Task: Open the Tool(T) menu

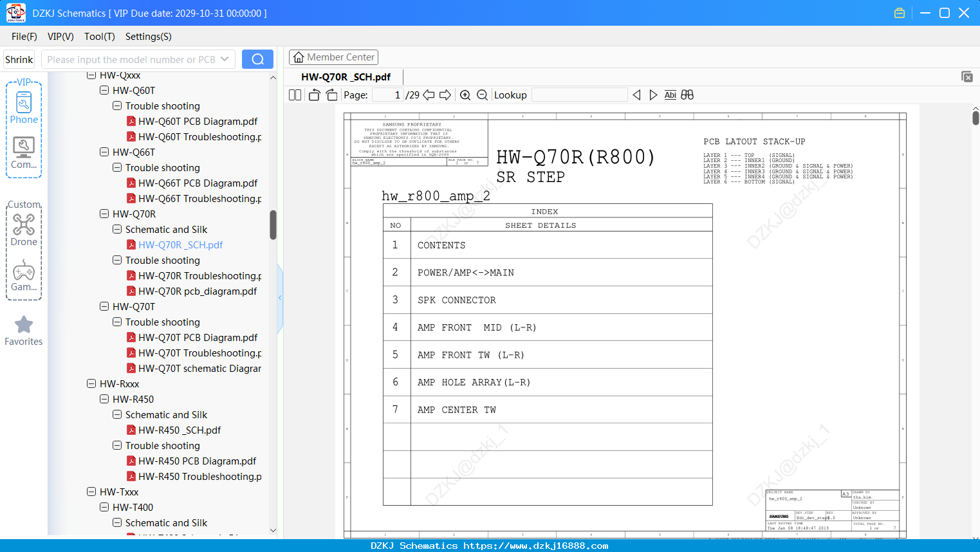Action: click(100, 37)
